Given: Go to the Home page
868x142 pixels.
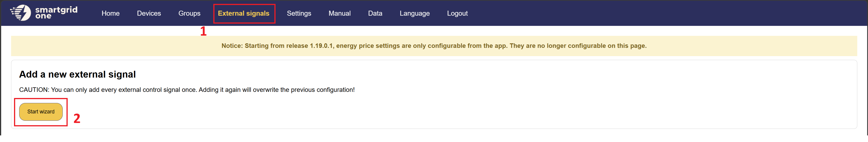Looking at the screenshot, I should pyautogui.click(x=111, y=14).
